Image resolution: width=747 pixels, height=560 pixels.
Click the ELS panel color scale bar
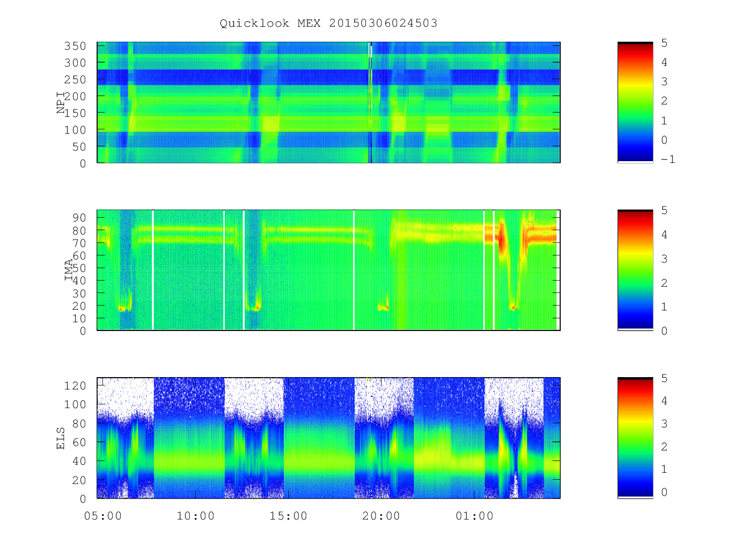[635, 437]
